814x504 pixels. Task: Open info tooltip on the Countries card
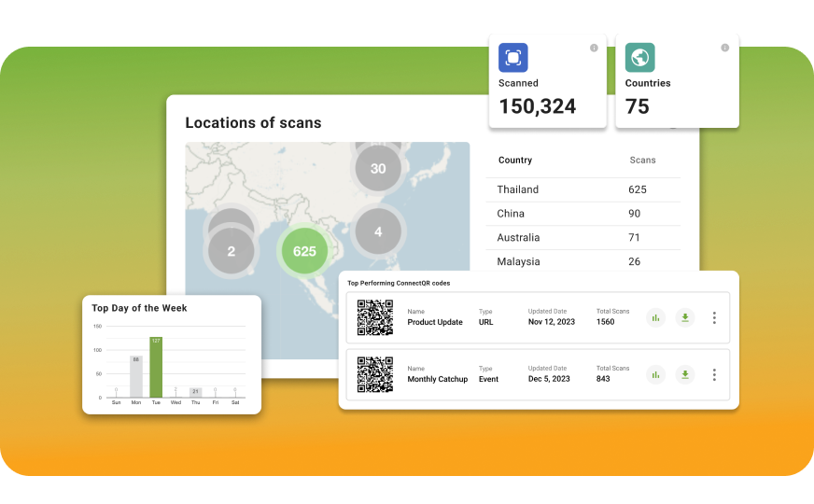pyautogui.click(x=724, y=48)
